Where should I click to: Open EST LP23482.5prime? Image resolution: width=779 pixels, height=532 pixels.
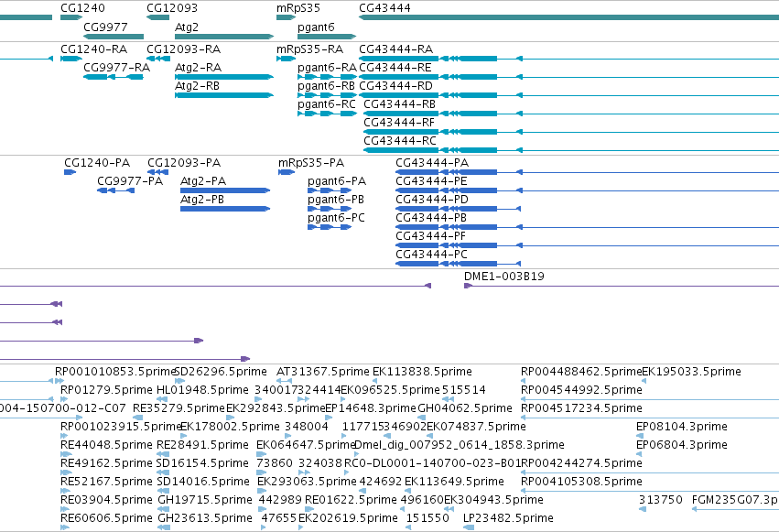click(508, 518)
